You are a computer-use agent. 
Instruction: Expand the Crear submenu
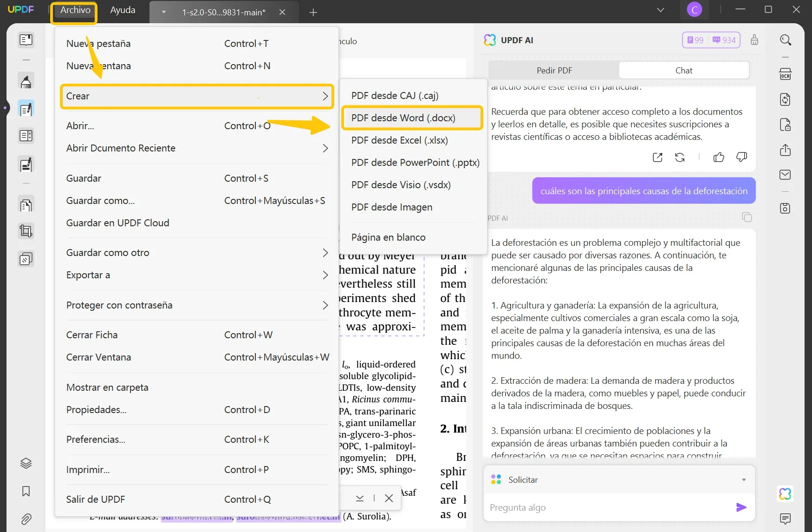(197, 96)
